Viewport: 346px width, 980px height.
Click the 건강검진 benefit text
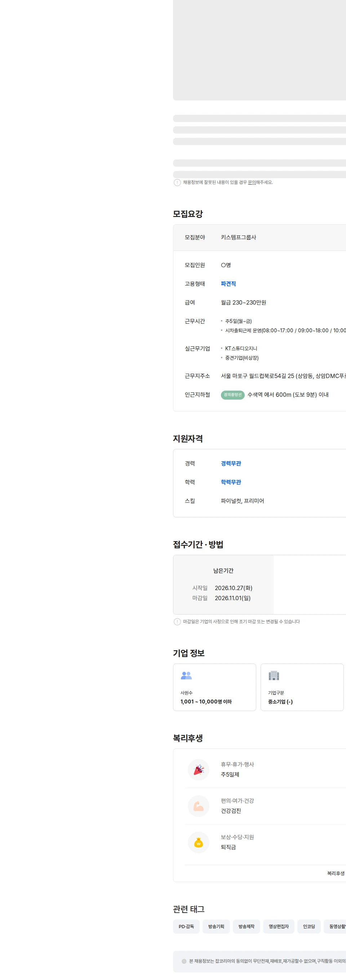tap(231, 811)
